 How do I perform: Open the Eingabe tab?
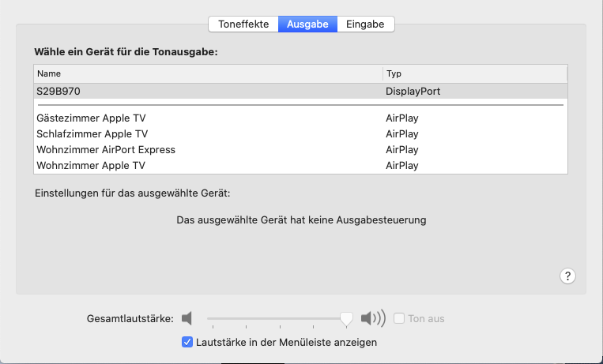click(x=365, y=24)
